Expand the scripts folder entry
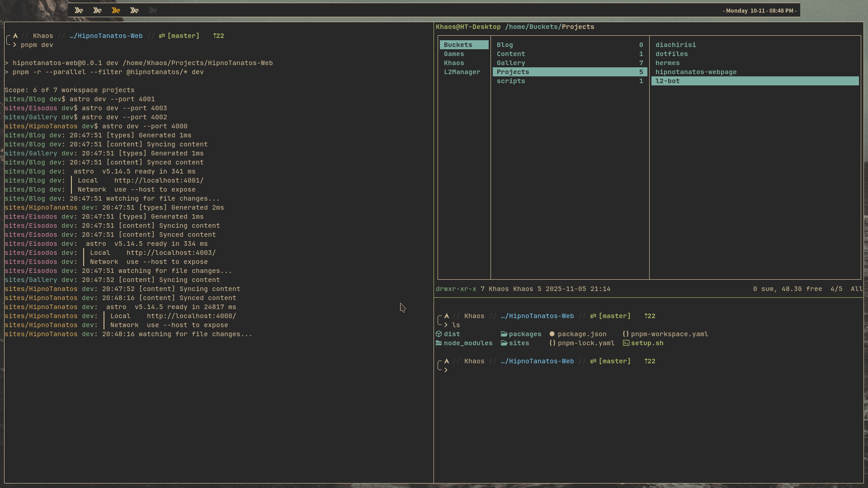 511,81
